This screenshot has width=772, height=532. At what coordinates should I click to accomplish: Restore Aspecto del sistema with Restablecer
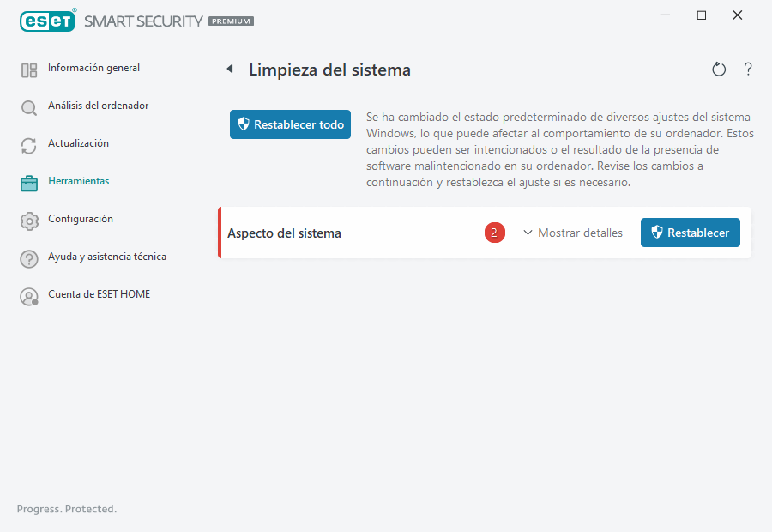[690, 233]
